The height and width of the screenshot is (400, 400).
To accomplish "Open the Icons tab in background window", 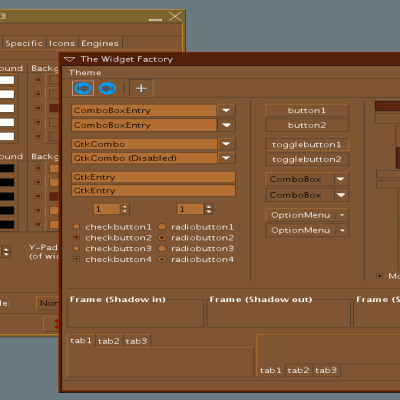I will click(62, 43).
